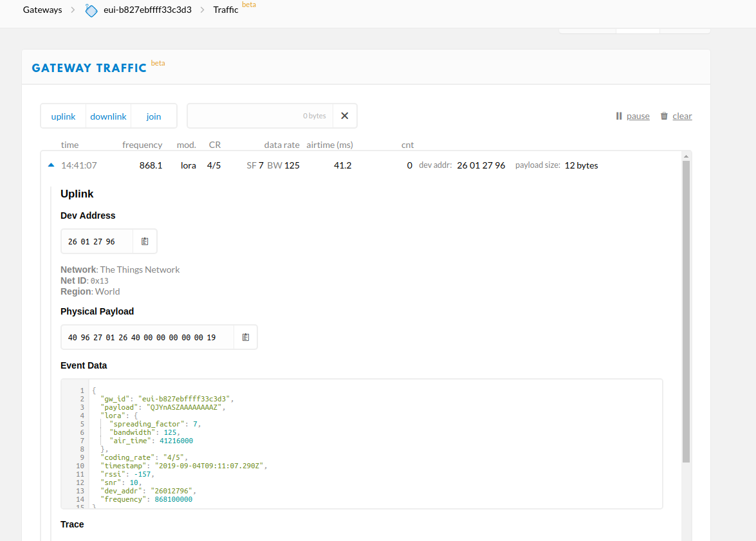Open the eui-b827ebffff33c3d3 gateway breadcrumb
Image resolution: width=756 pixels, height=541 pixels.
(147, 10)
